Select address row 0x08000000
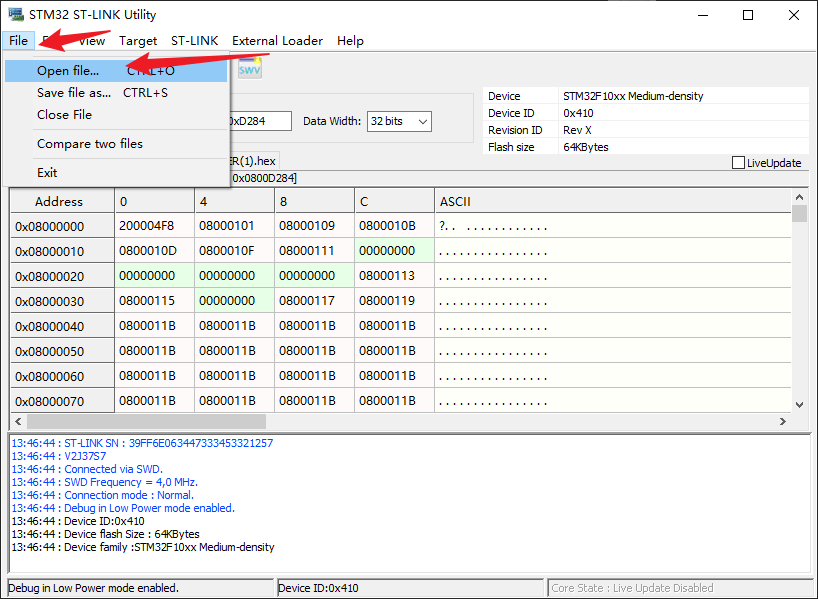 point(62,226)
